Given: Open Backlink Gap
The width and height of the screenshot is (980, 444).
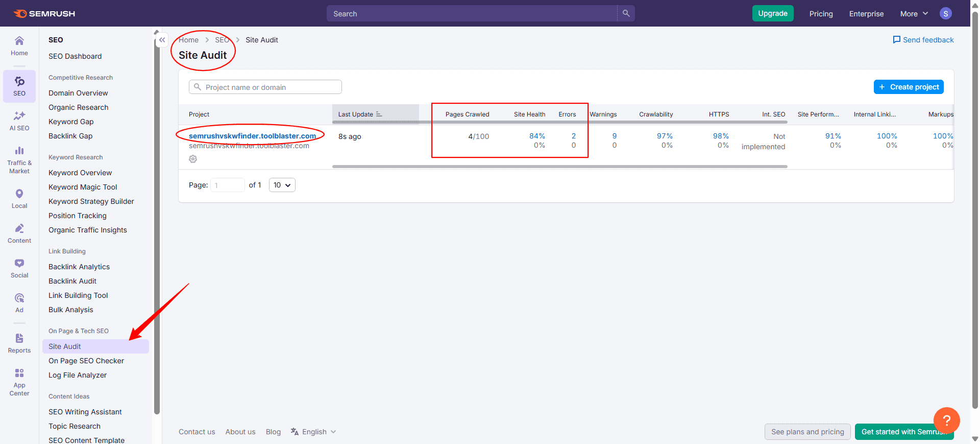Looking at the screenshot, I should click(70, 136).
